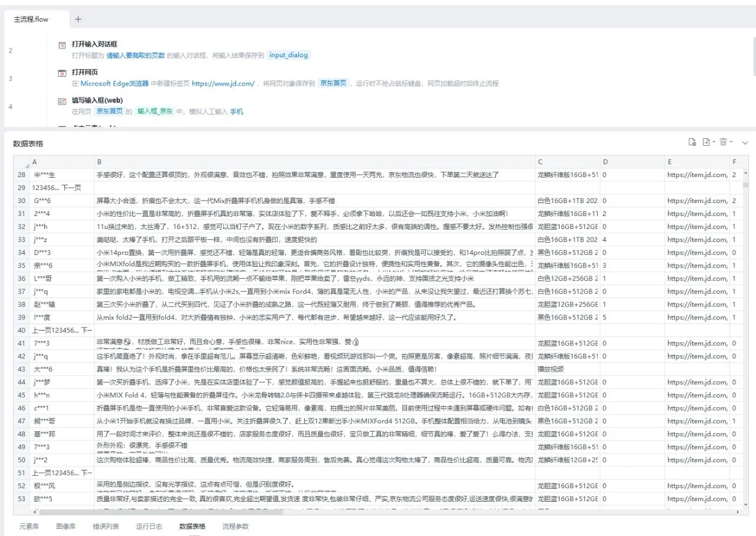Click review cell starting 美哒哒，太棒了手机

point(315,240)
